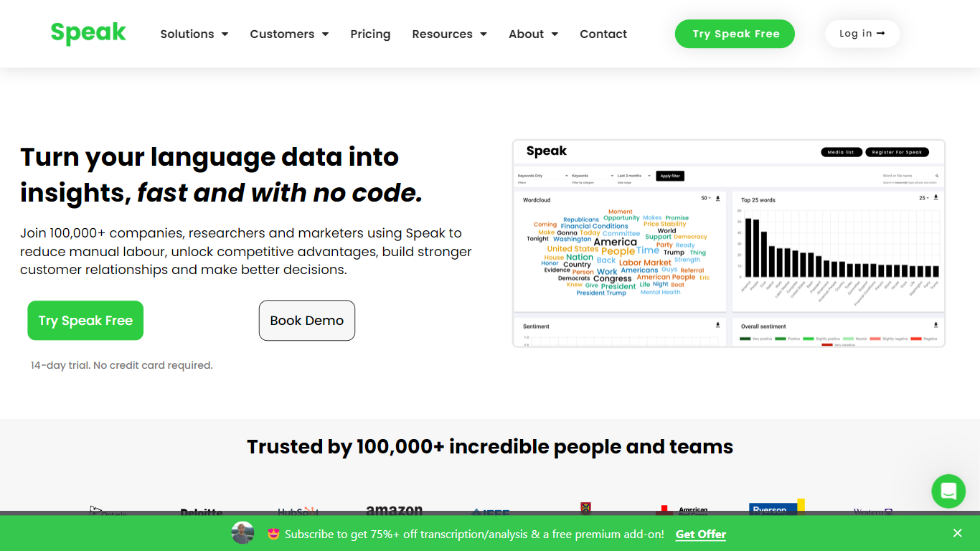Viewport: 980px width, 551px height.
Task: Click the word Congress in the wordcloud
Action: pyautogui.click(x=613, y=278)
